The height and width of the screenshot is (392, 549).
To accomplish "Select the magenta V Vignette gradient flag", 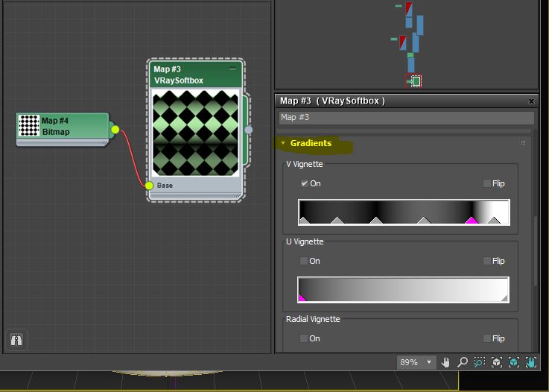I will pyautogui.click(x=471, y=221).
